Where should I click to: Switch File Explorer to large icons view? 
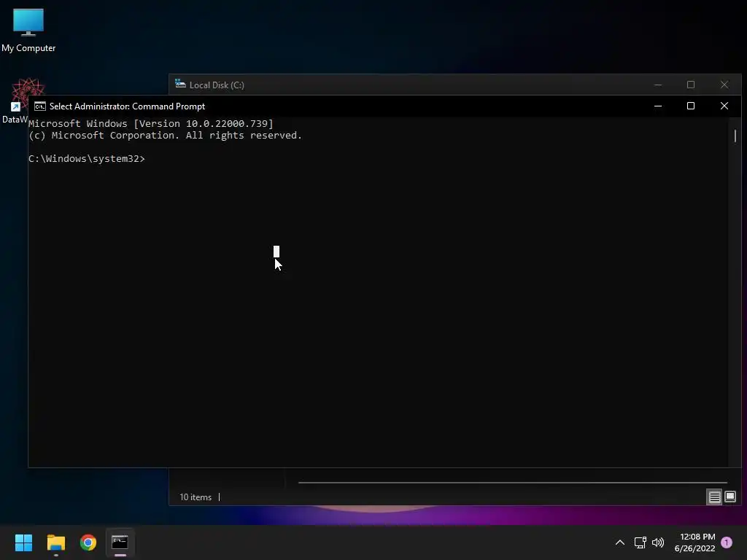point(729,497)
